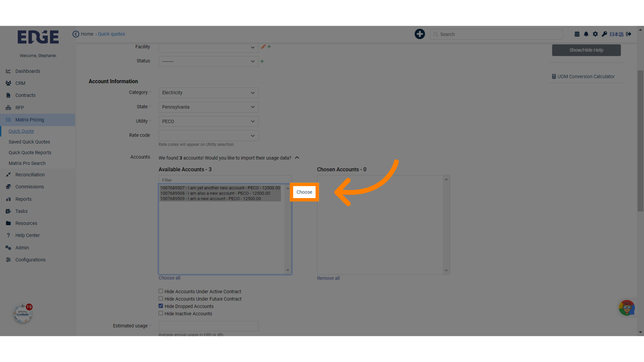Click the Help Center question mark icon
The height and width of the screenshot is (362, 644).
click(8, 235)
